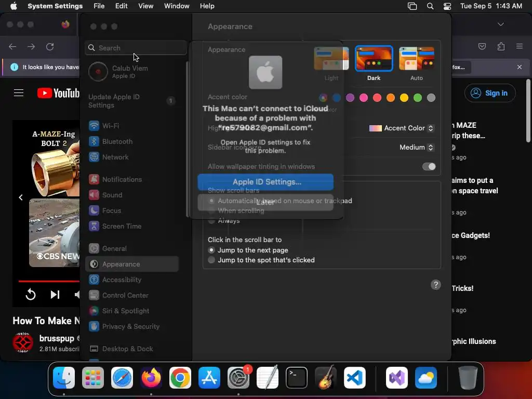Open the Apple menu
This screenshot has height=399, width=532.
click(14, 6)
